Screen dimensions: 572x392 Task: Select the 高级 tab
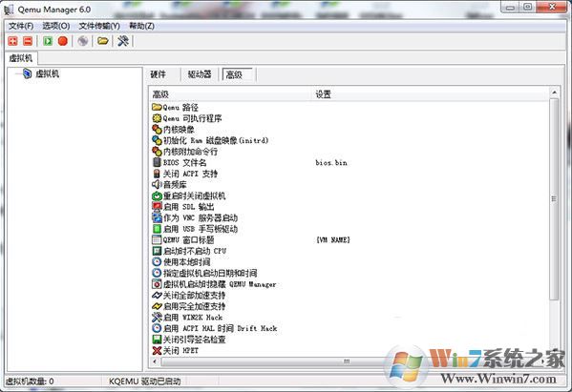point(238,74)
